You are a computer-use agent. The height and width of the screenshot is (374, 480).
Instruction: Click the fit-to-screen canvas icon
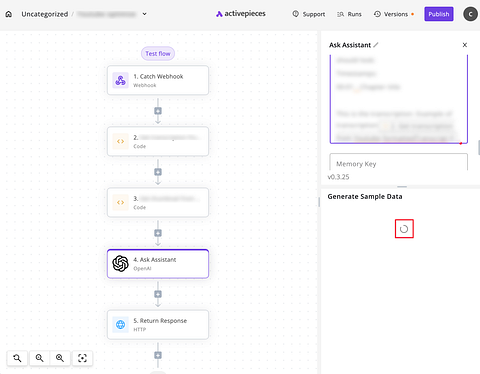click(x=82, y=358)
